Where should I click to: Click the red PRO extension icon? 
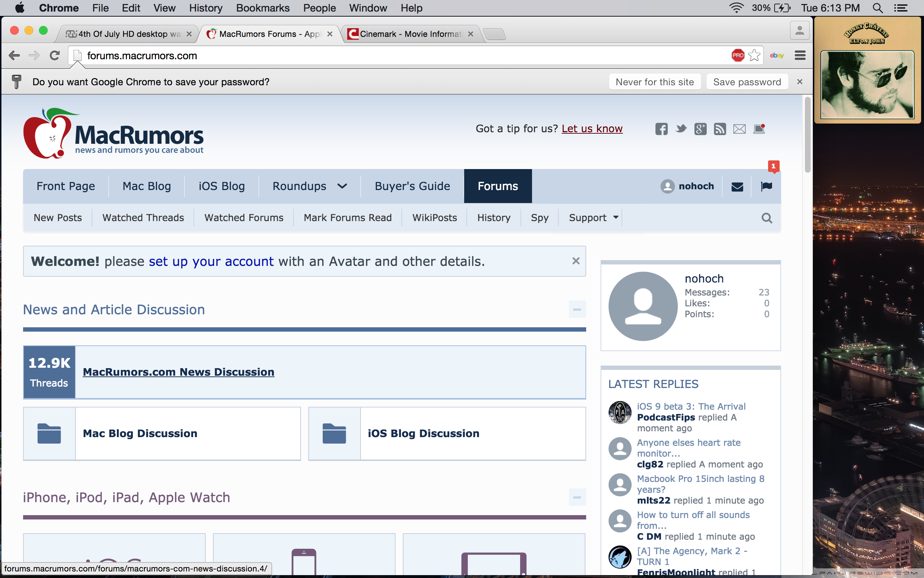pos(738,55)
